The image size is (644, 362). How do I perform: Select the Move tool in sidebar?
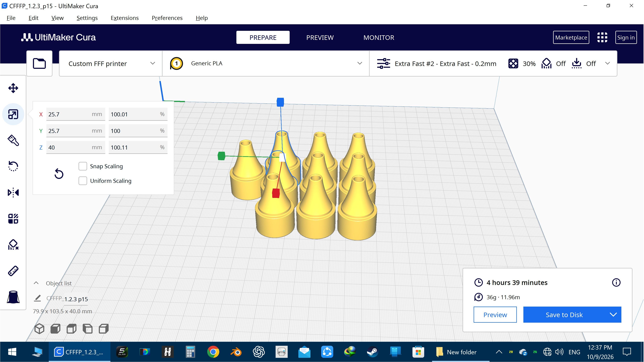click(13, 88)
